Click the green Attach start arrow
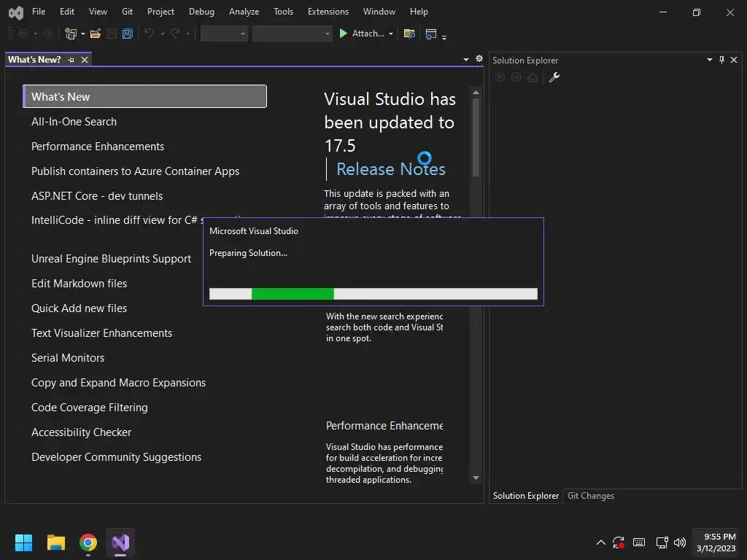 (x=343, y=34)
